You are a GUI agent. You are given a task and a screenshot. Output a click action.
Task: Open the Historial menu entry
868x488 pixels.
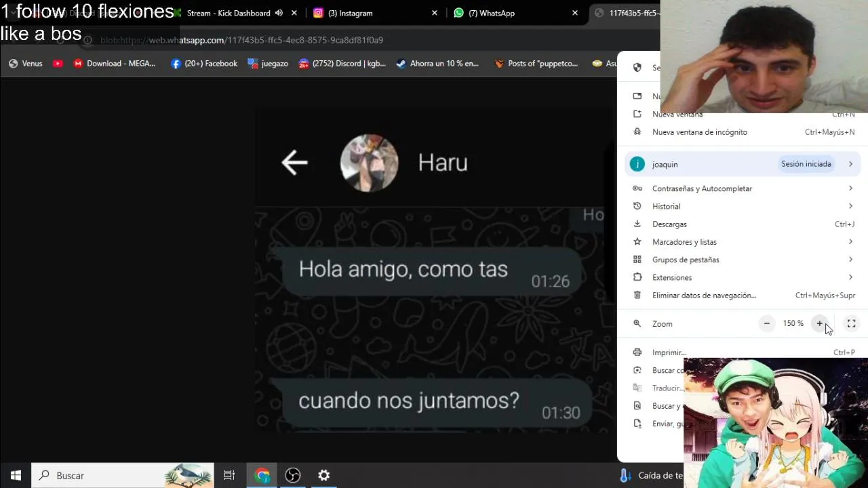[743, 206]
